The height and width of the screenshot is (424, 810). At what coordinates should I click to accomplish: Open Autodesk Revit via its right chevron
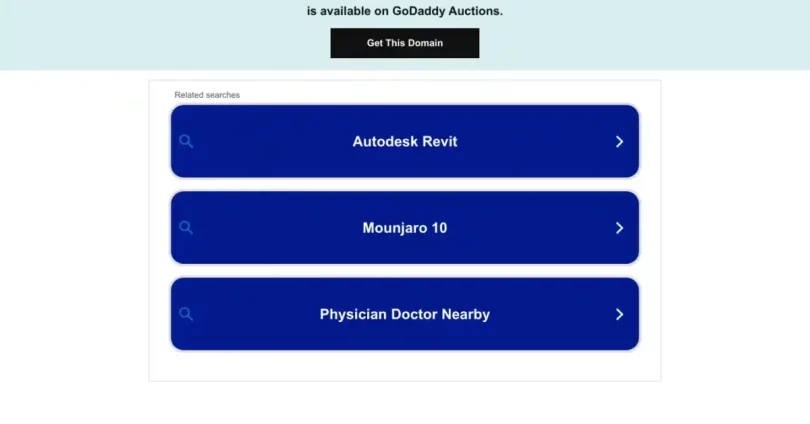[x=619, y=142]
